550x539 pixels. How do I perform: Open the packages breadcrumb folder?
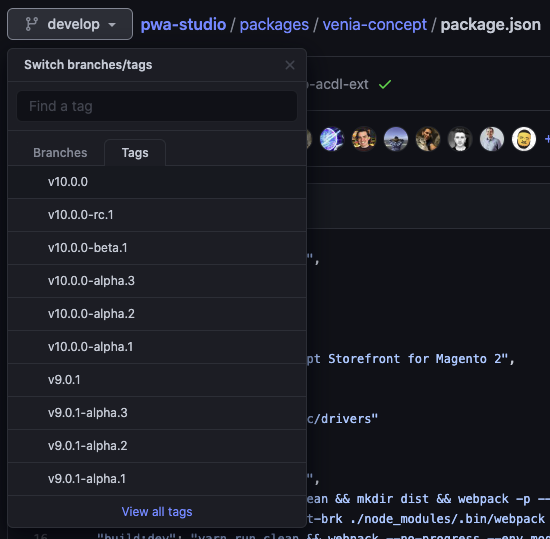tap(274, 25)
